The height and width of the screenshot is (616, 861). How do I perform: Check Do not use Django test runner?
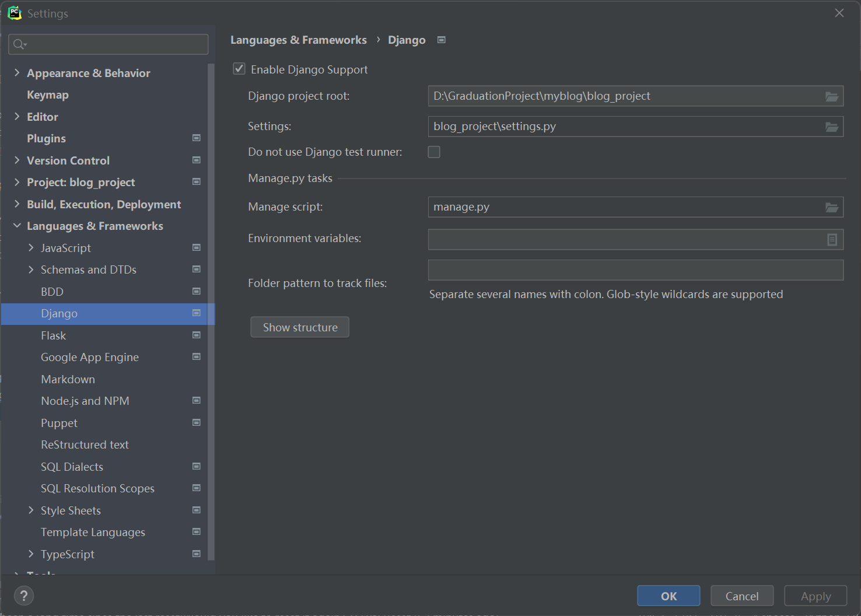[x=434, y=152]
